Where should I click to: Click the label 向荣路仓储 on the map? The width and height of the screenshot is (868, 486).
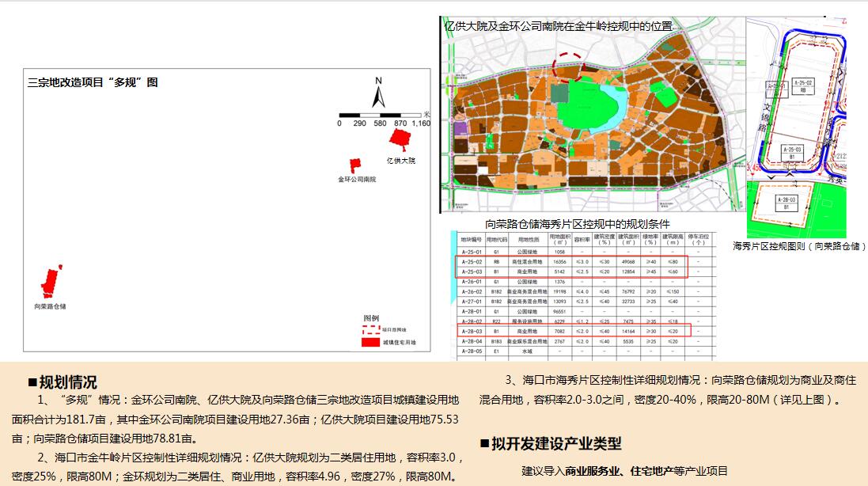(51, 306)
